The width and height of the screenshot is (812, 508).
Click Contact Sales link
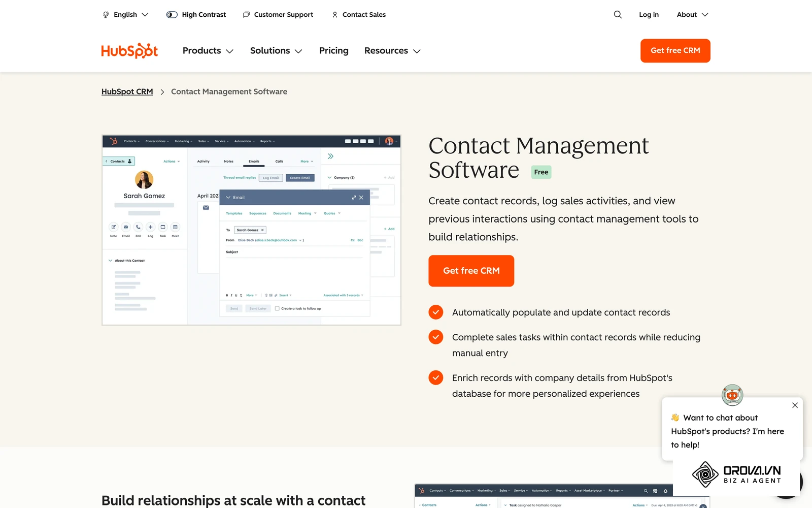click(x=359, y=15)
